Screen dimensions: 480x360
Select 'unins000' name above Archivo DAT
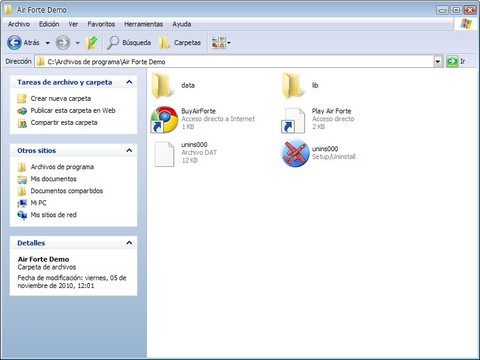[x=194, y=145]
